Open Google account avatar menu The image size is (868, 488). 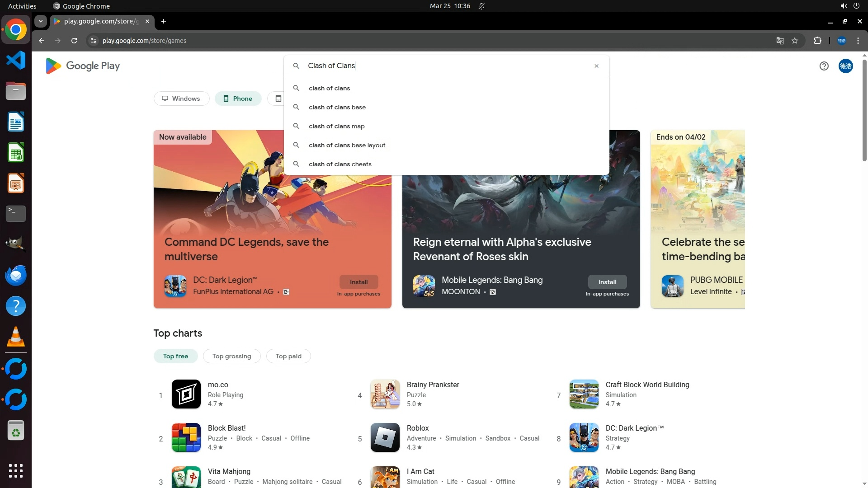click(845, 66)
